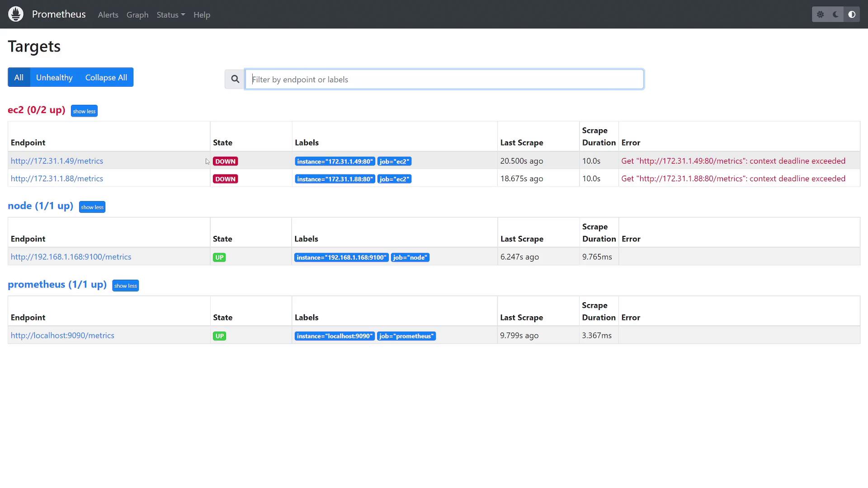Collapse prometheus group with show less
This screenshot has width=868, height=488.
[125, 286]
